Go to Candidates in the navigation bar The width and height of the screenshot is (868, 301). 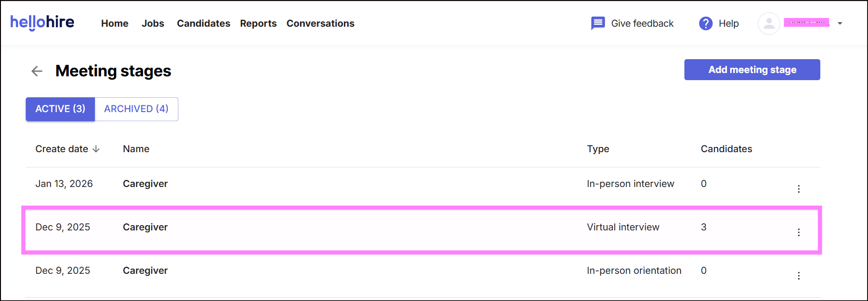[x=204, y=23]
